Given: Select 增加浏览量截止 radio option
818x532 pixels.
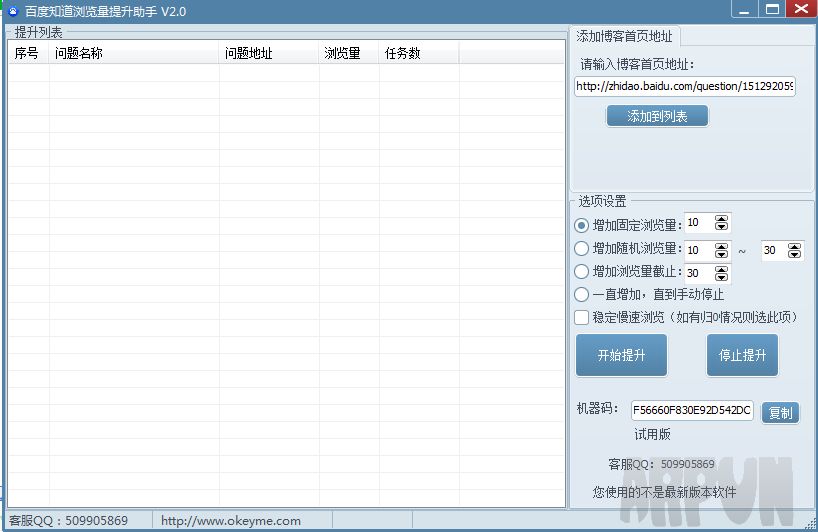Looking at the screenshot, I should (582, 272).
